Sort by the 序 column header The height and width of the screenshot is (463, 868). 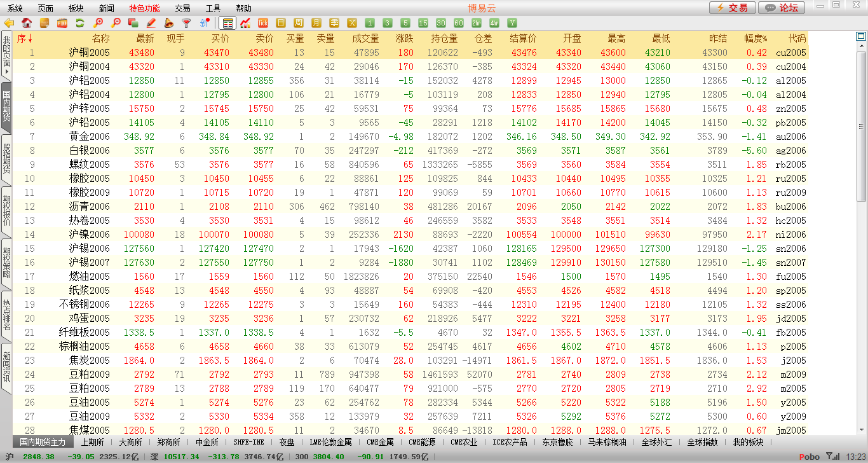[x=25, y=39]
